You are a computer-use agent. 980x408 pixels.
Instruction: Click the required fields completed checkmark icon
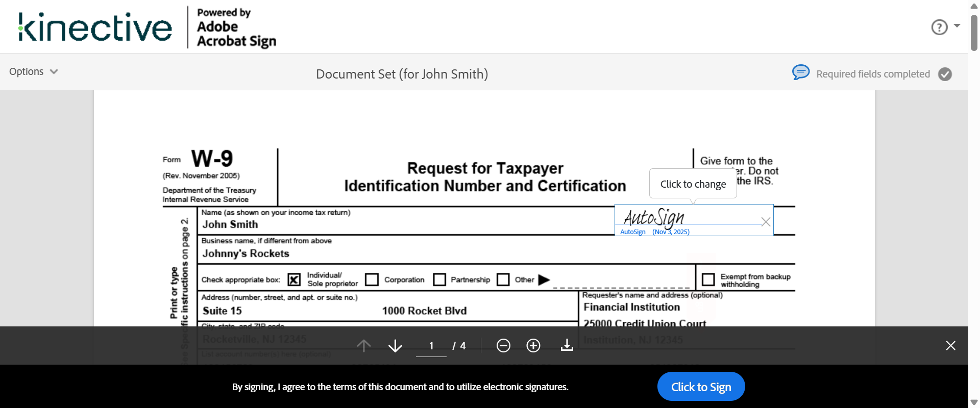[x=945, y=74]
